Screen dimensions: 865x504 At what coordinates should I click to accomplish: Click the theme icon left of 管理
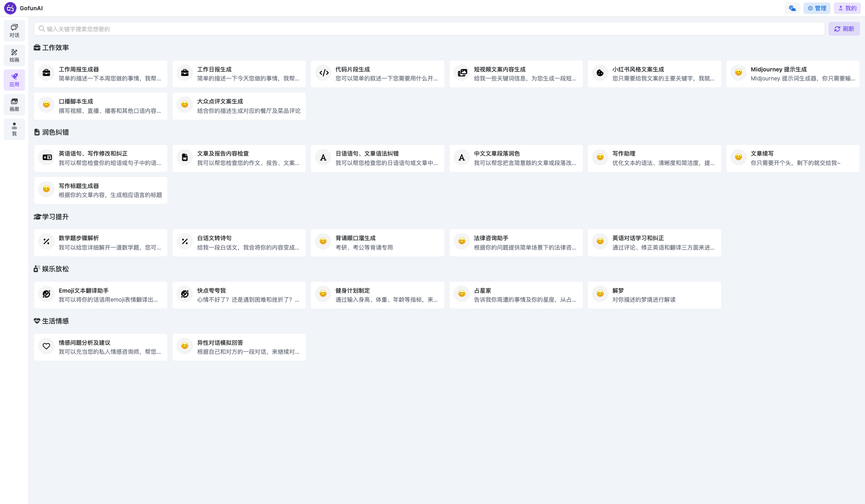(792, 8)
